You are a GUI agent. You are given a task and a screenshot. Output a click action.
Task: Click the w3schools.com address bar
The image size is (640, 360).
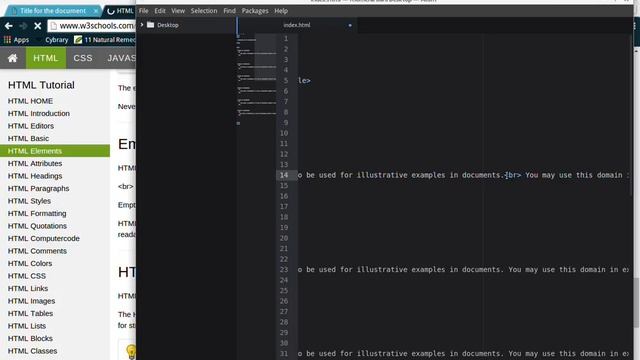pos(93,26)
